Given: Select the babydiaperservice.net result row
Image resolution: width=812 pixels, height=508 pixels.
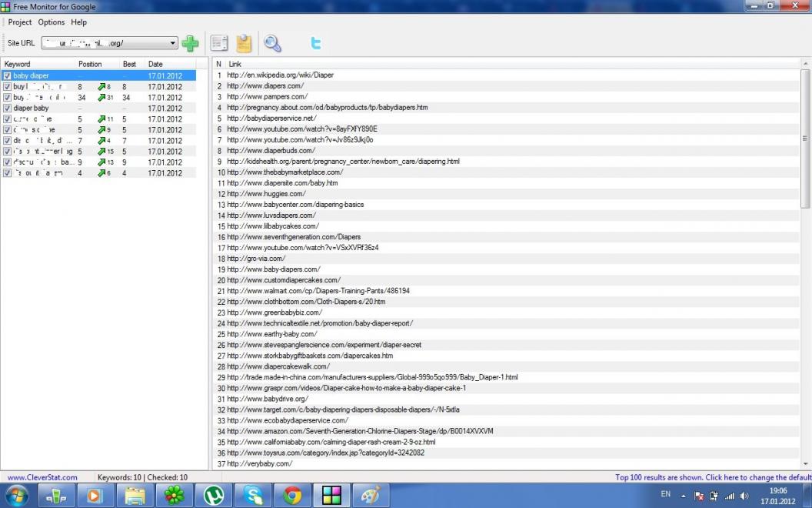Looking at the screenshot, I should pyautogui.click(x=507, y=119).
